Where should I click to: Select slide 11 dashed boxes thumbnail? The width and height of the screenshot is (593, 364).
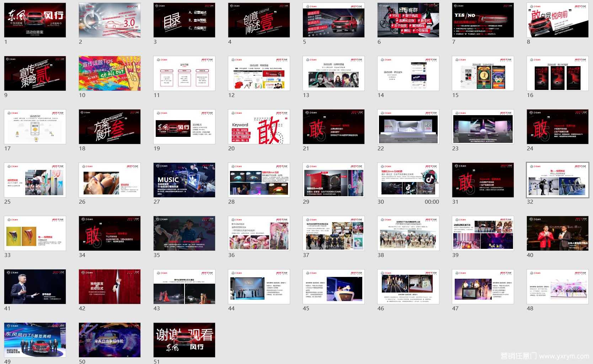click(184, 73)
